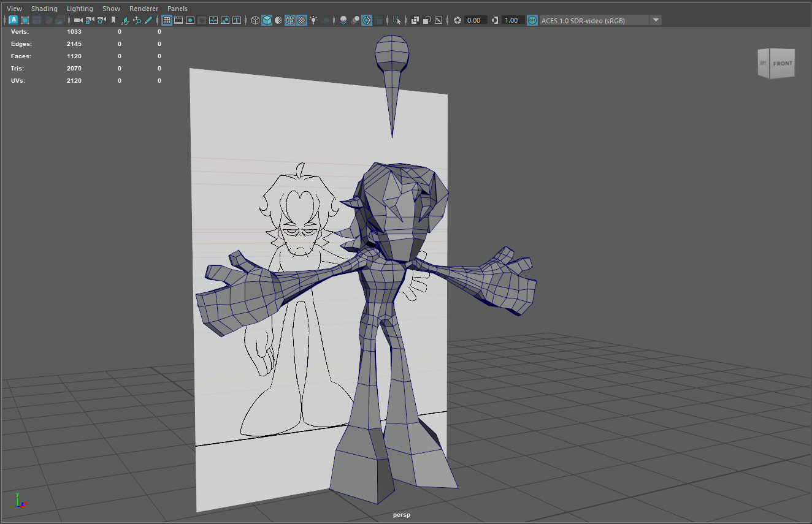The image size is (812, 524).
Task: Click the Depth of Field icon
Action: pyautogui.click(x=380, y=20)
